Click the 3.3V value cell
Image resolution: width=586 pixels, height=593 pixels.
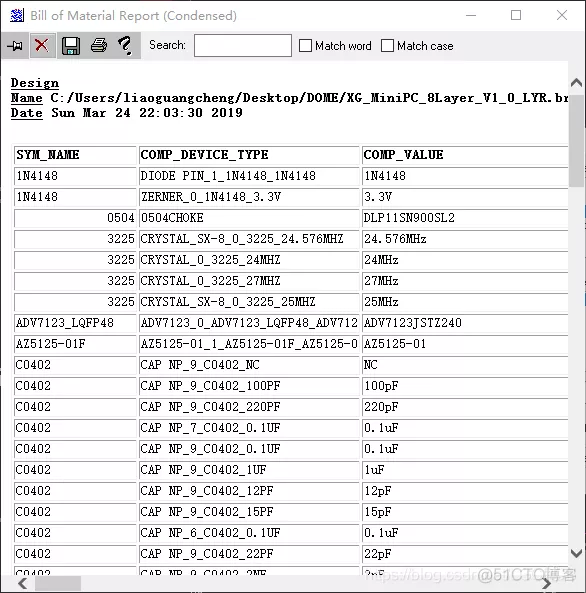tap(465, 197)
